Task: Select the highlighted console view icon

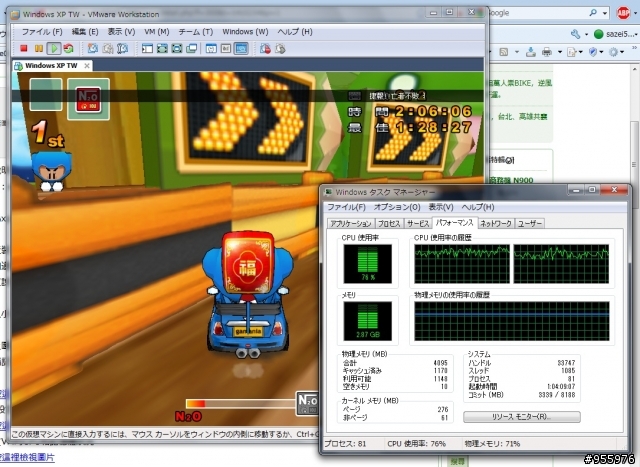Action: tap(241, 49)
